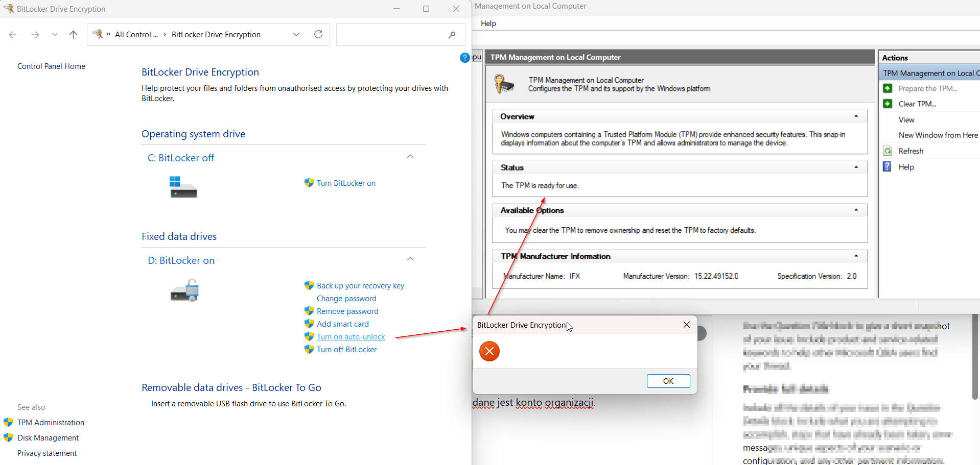
Task: Click the Turn BitLocker on link
Action: point(346,183)
